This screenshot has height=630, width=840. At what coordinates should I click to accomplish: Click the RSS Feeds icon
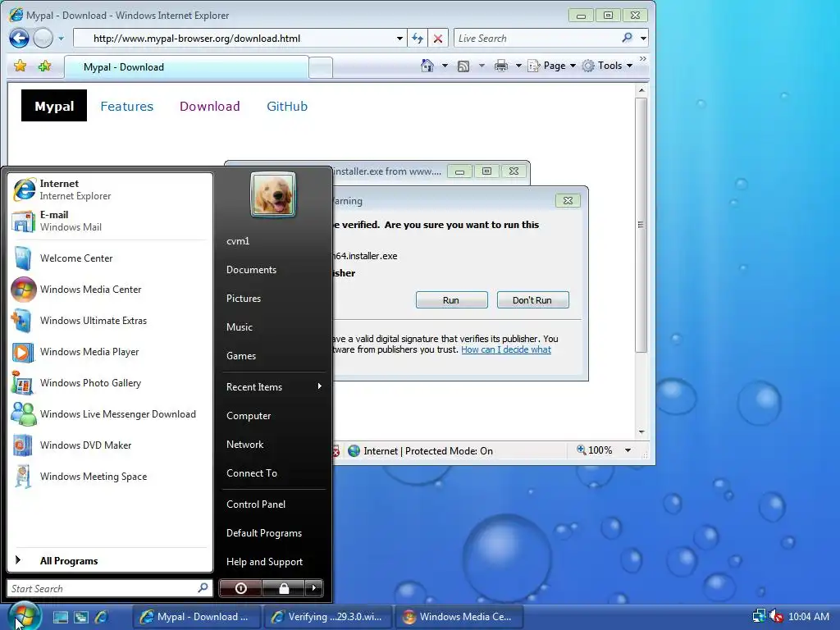coord(463,66)
